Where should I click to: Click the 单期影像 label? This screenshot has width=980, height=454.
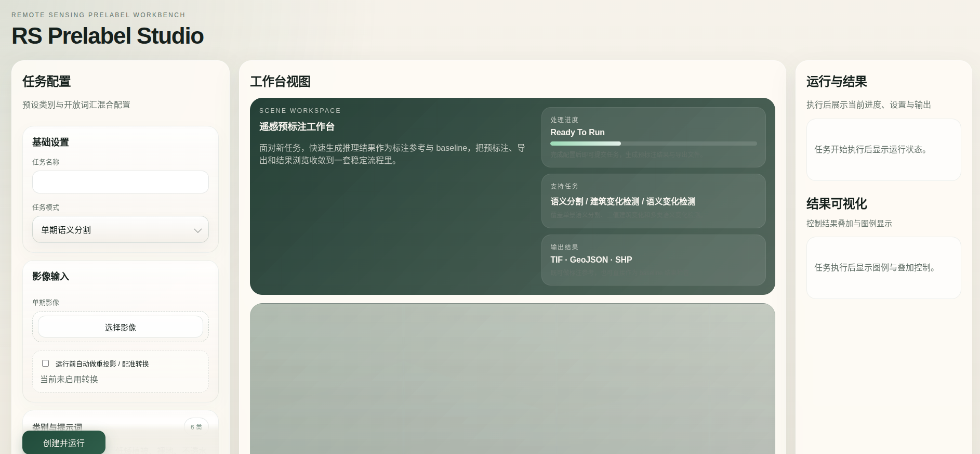pyautogui.click(x=46, y=302)
